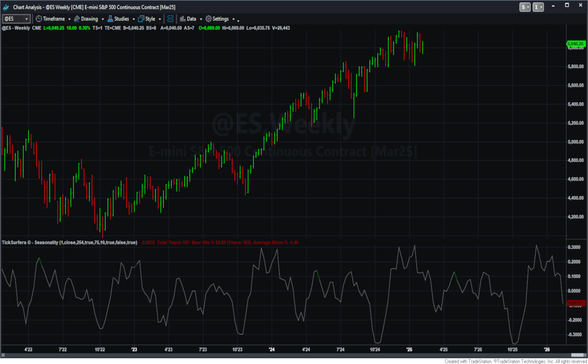The height and width of the screenshot is (364, 588).
Task: Expand the Style dropdown arrow
Action: pyautogui.click(x=160, y=19)
